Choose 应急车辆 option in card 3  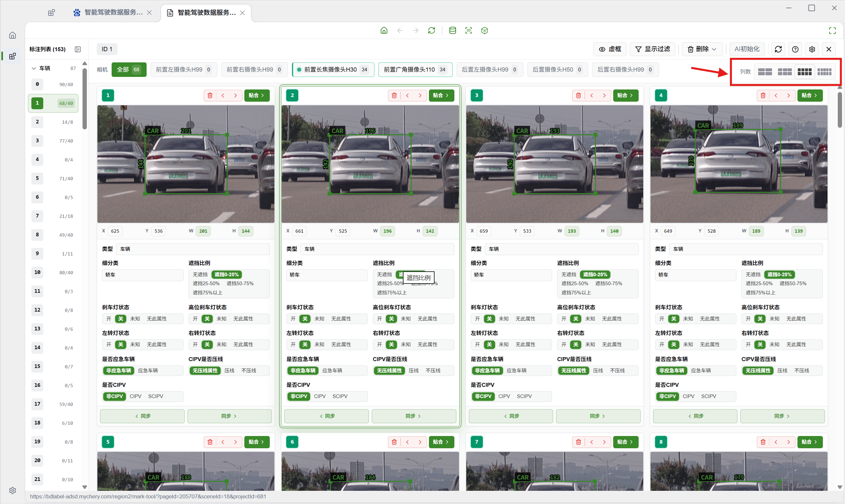pyautogui.click(x=516, y=371)
